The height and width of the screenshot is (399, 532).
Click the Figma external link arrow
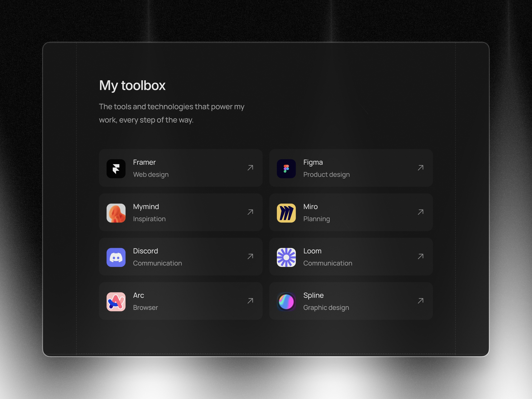(x=420, y=168)
